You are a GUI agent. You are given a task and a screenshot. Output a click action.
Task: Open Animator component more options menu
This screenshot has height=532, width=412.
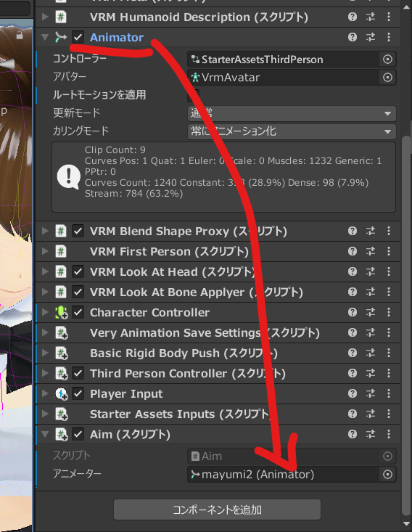pyautogui.click(x=389, y=37)
